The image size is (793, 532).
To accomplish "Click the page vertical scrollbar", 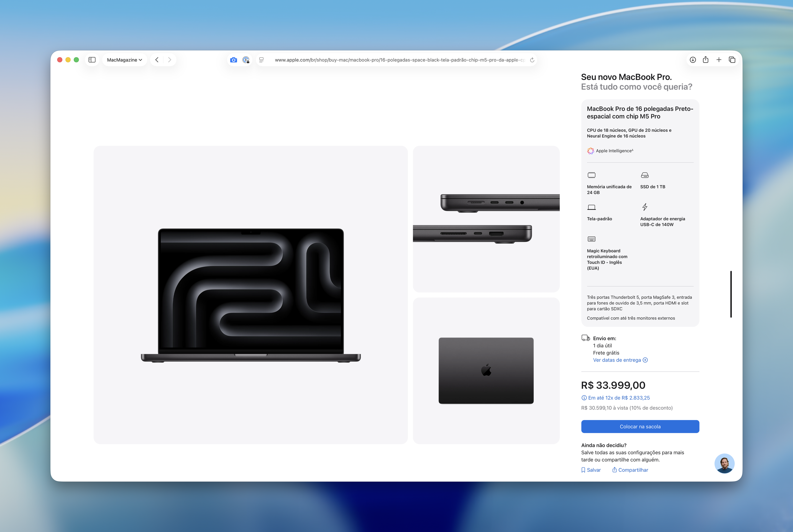I will 731,294.
